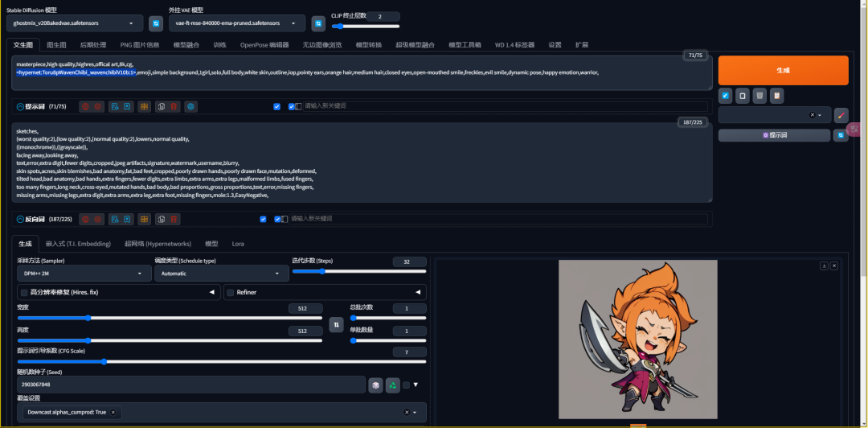Image resolution: width=868 pixels, height=428 pixels.
Task: Click the dice icon to randomize seed
Action: tap(375, 385)
